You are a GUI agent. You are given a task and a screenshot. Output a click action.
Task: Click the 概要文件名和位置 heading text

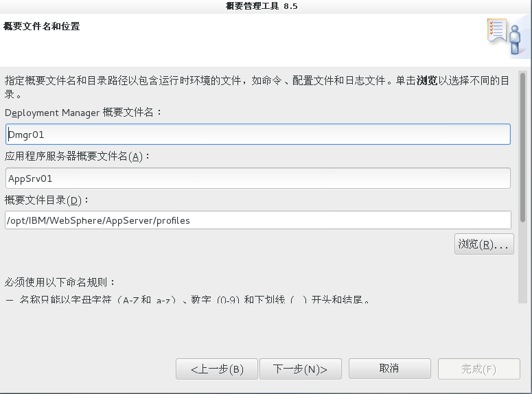(41, 27)
